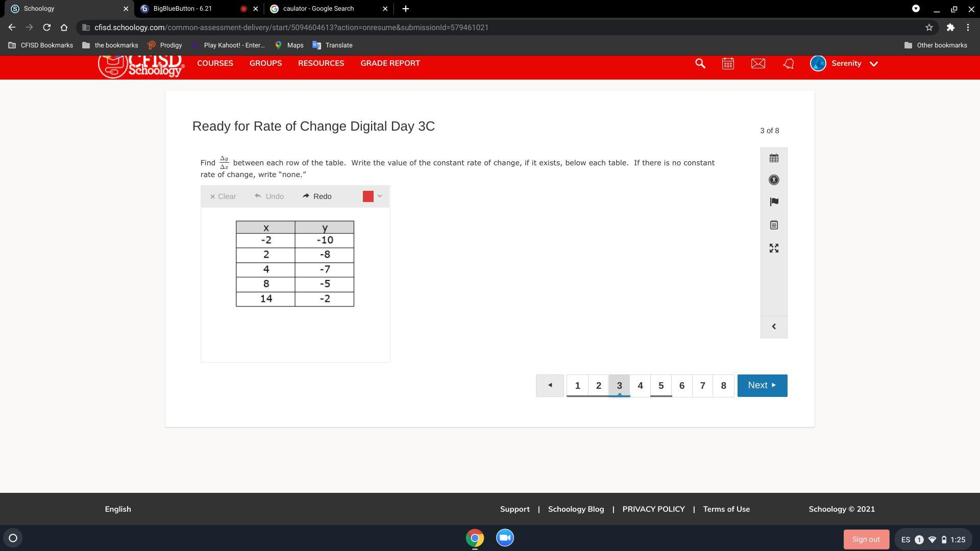Open the Schoology search
This screenshot has width=980, height=551.
coord(700,63)
